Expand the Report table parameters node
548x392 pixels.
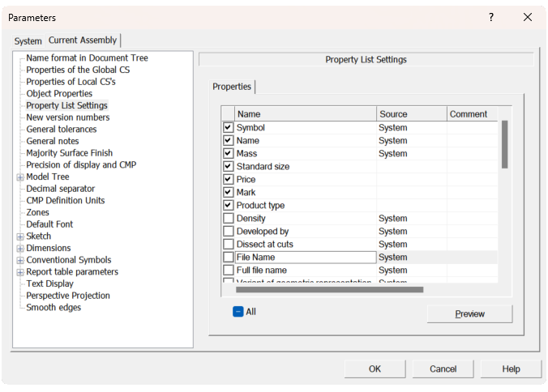pos(20,272)
